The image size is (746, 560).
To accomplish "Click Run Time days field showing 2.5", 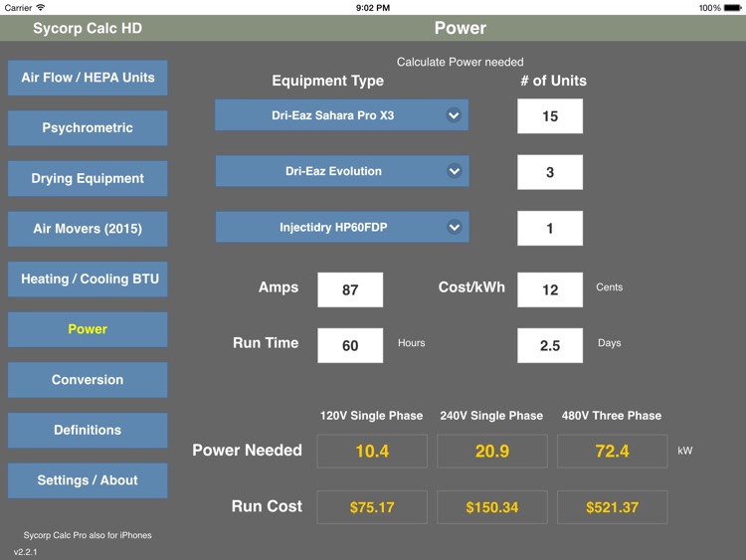I will pos(550,345).
